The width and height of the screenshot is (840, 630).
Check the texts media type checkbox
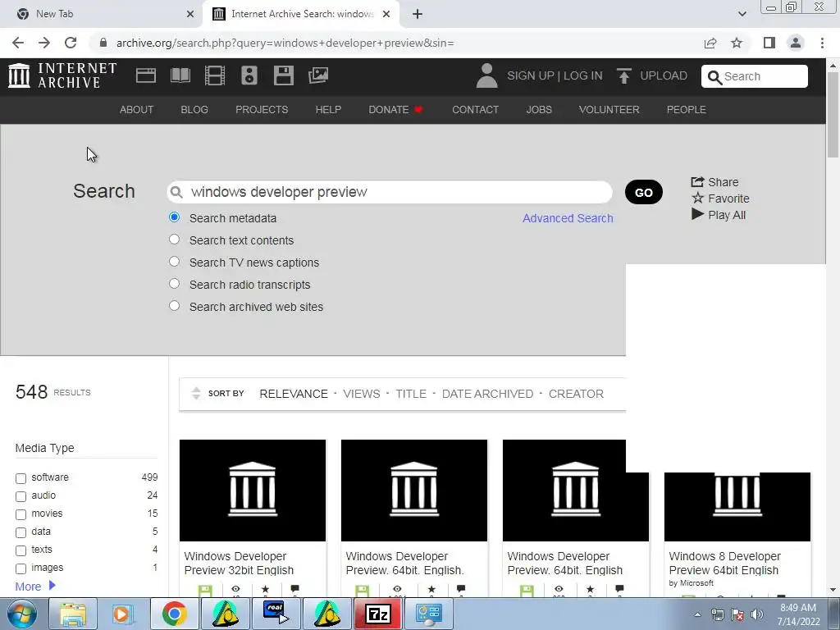[21, 550]
